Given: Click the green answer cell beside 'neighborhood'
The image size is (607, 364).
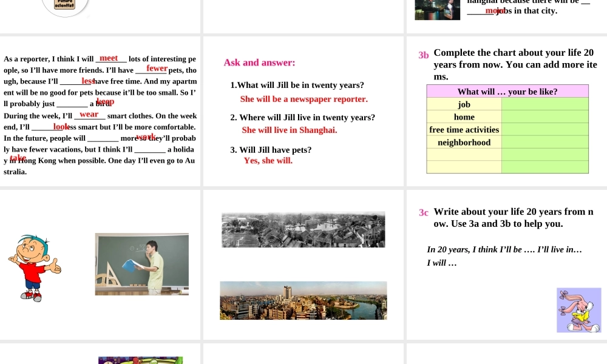Looking at the screenshot, I should (544, 143).
